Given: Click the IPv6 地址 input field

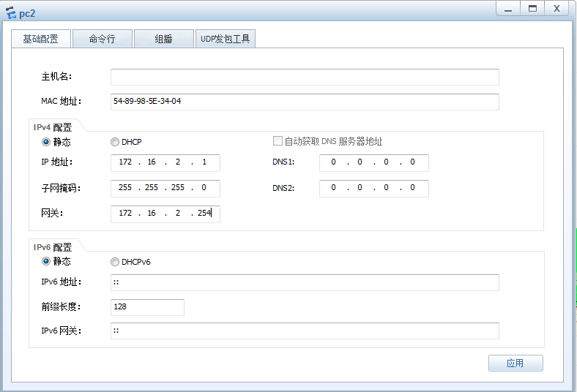Looking at the screenshot, I should coord(305,282).
